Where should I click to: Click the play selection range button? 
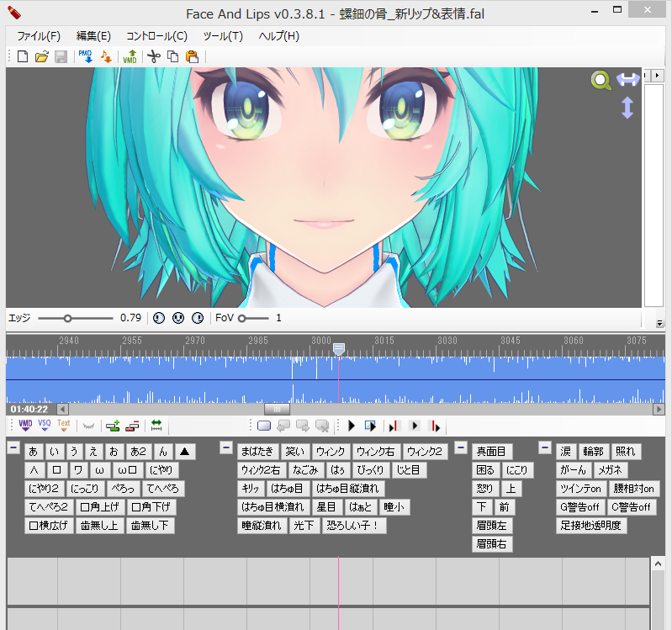coord(371,426)
